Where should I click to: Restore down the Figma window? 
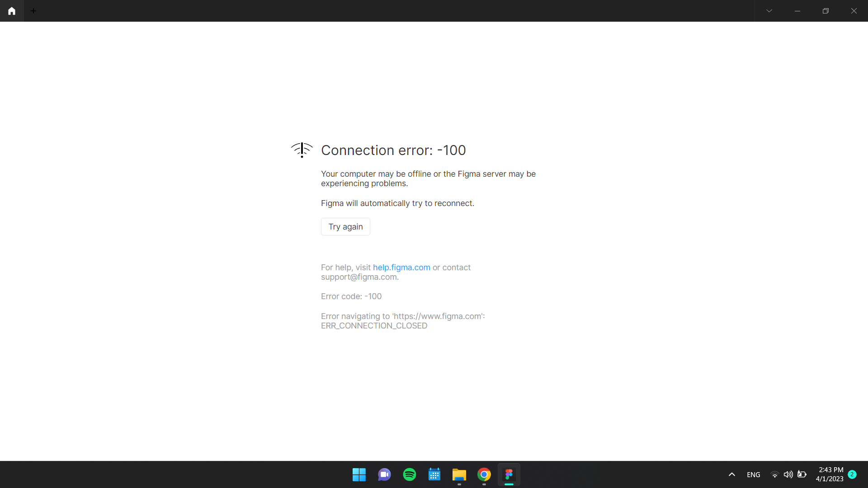826,11
